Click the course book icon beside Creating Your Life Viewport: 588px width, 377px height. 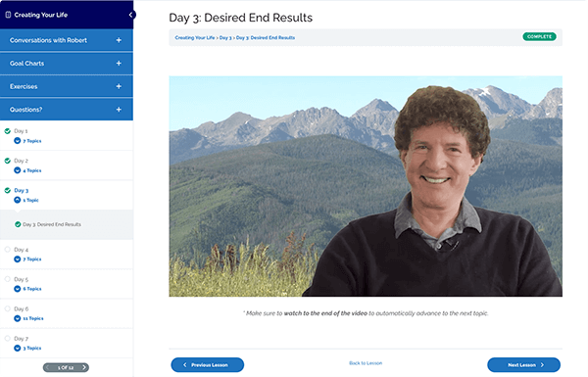8,15
